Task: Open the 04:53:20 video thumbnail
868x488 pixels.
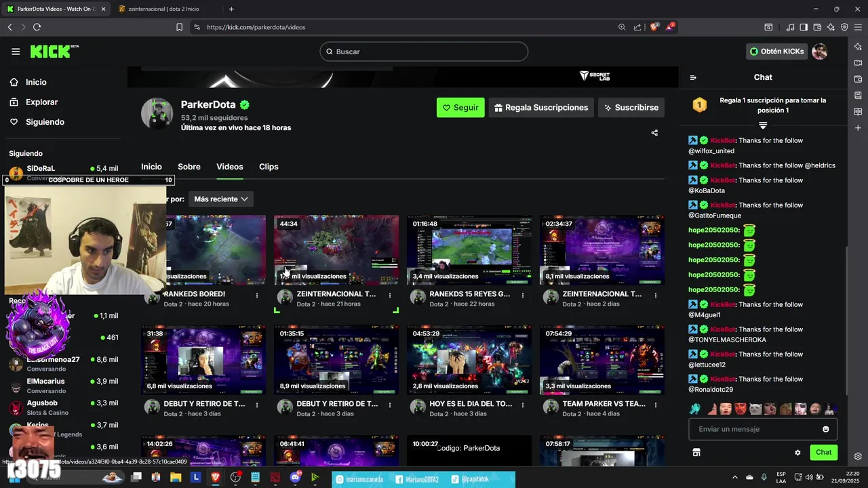Action: [x=469, y=360]
